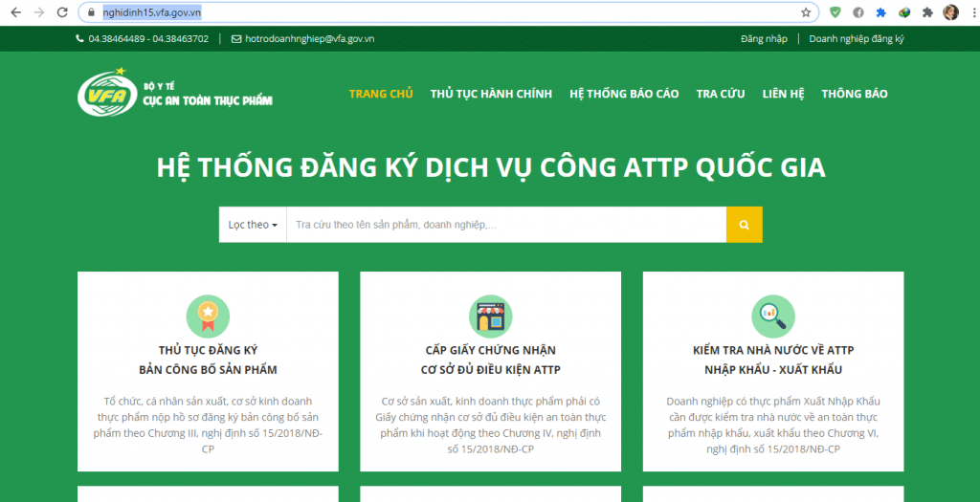Open the green shield extension icon

pyautogui.click(x=835, y=12)
